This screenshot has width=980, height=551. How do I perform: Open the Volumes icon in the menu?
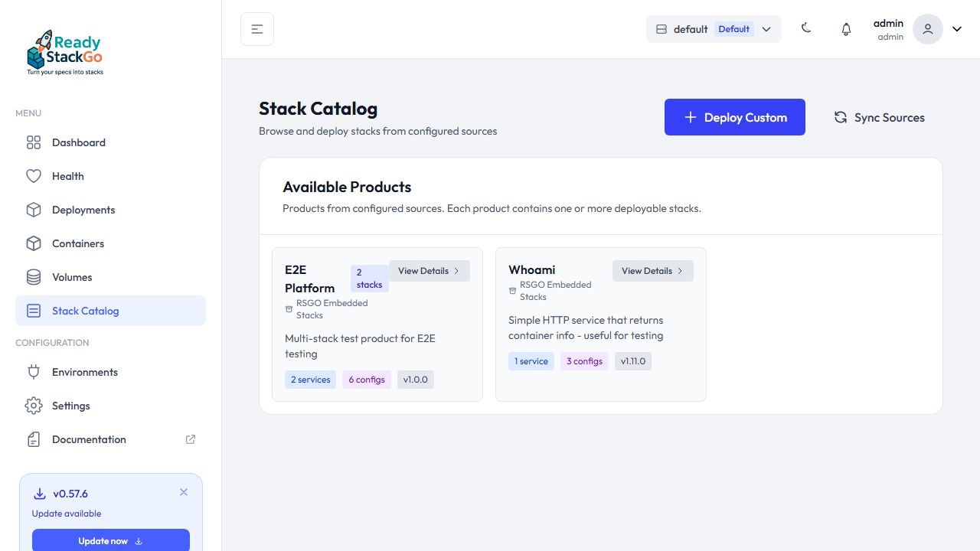[34, 277]
